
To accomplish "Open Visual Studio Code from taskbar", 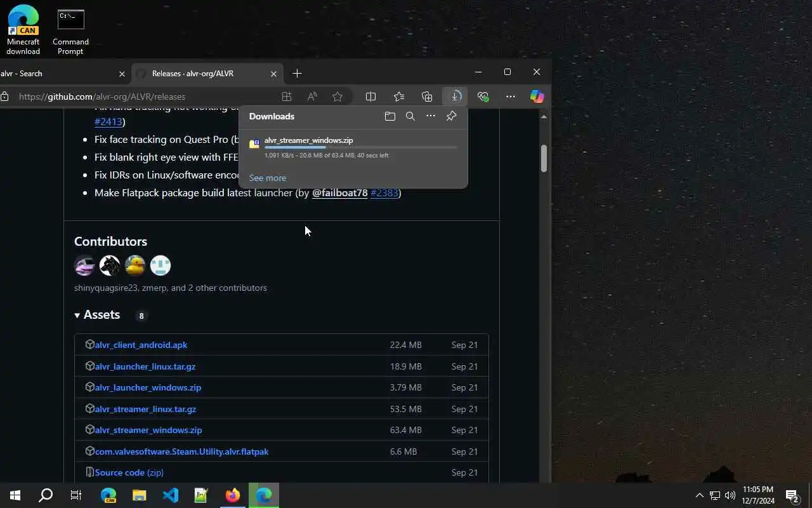I will click(x=171, y=495).
